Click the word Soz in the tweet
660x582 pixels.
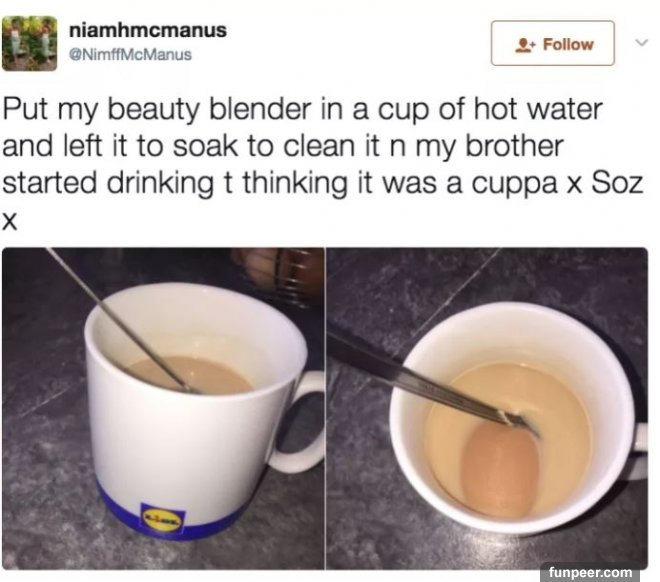[618, 183]
